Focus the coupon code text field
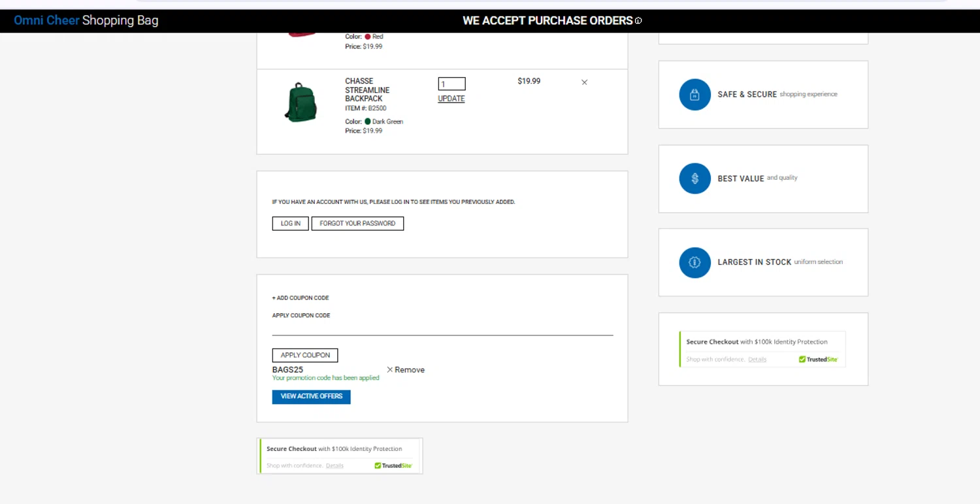This screenshot has height=504, width=980. click(x=442, y=328)
